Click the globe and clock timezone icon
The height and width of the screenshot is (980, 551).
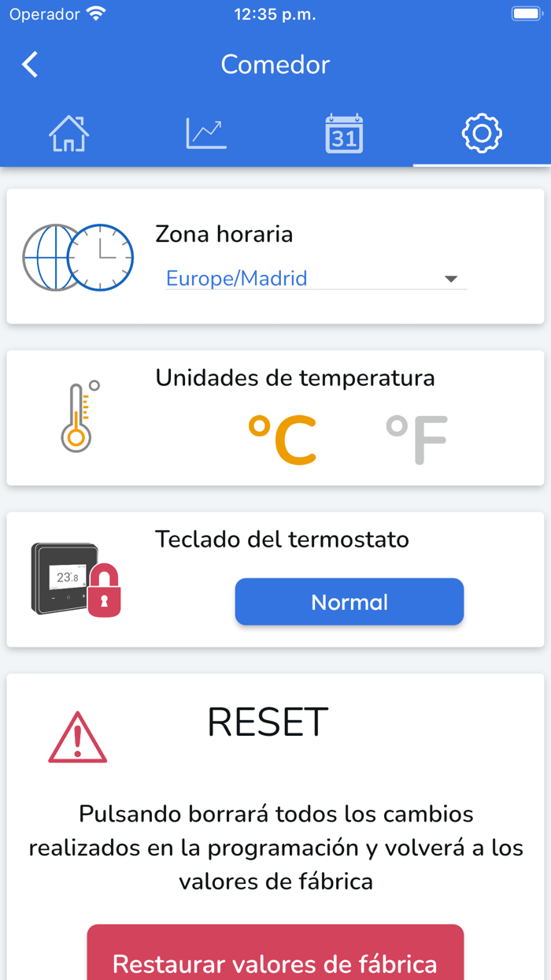tap(78, 257)
